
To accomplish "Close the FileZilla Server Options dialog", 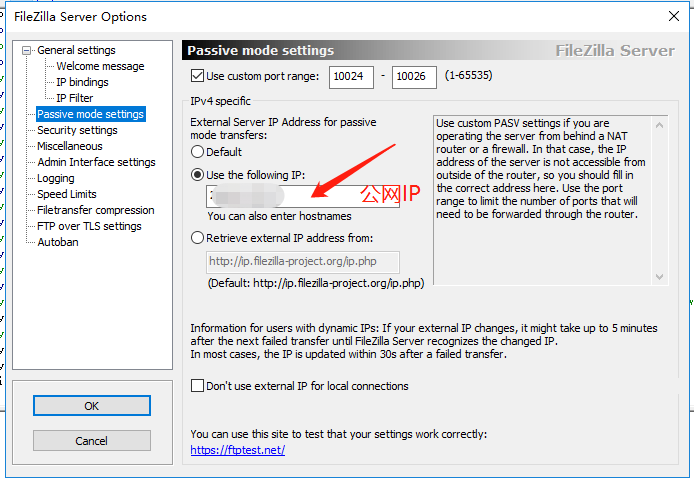I will 674,16.
